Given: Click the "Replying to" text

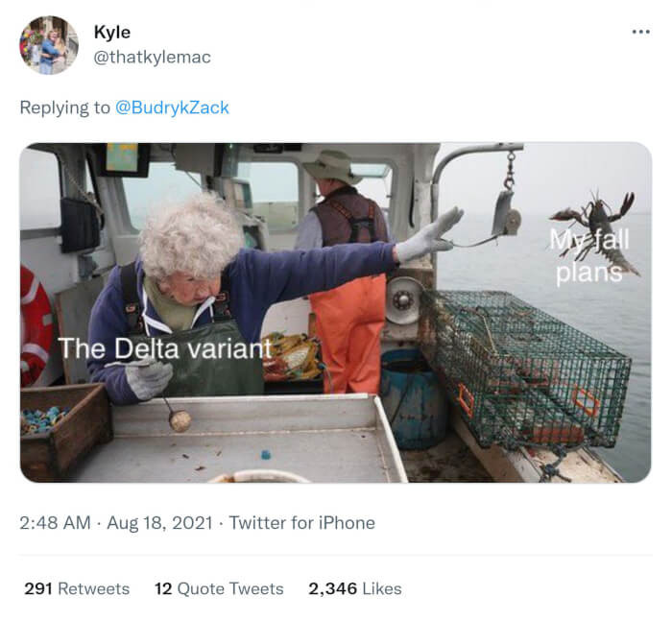Looking at the screenshot, I should (x=64, y=107).
